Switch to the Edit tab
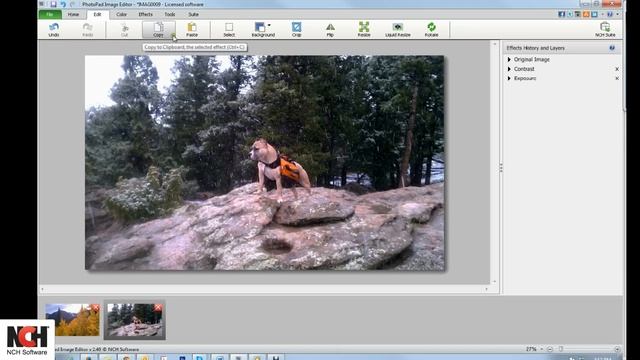Viewport: 640px width, 360px height. [98, 14]
